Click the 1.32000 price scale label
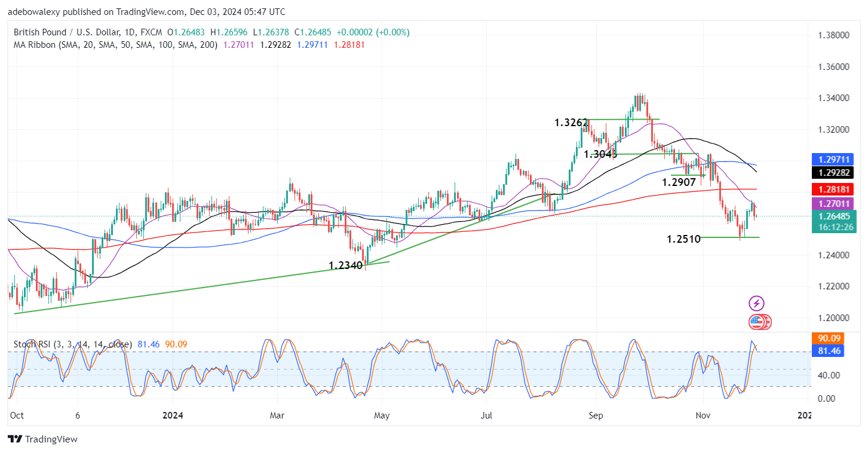 click(x=834, y=130)
